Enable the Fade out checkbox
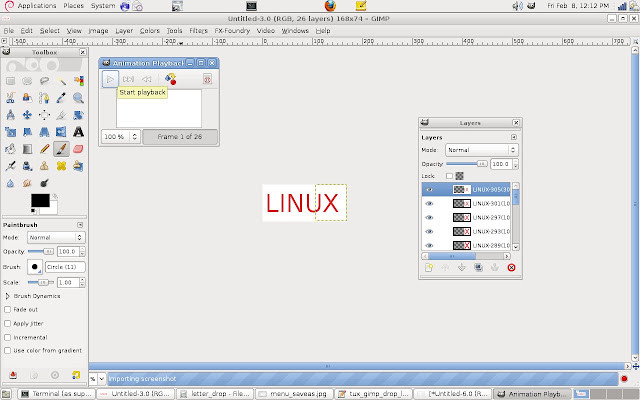 click(7, 309)
